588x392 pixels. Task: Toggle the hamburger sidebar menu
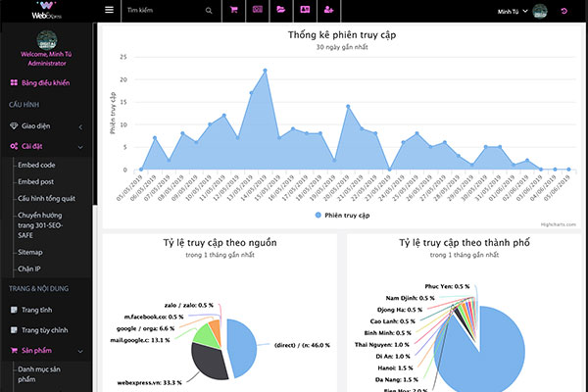109,10
